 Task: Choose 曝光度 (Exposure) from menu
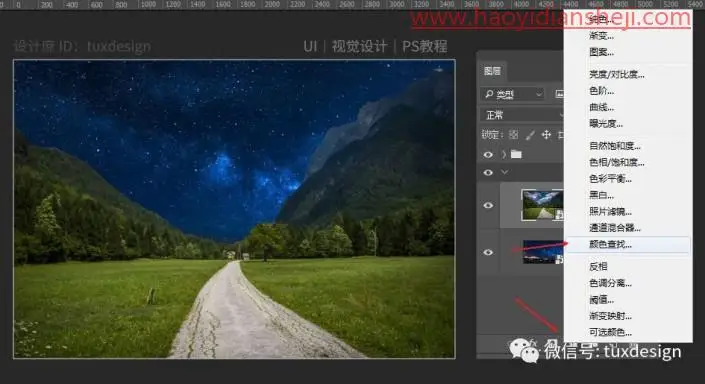pyautogui.click(x=606, y=124)
